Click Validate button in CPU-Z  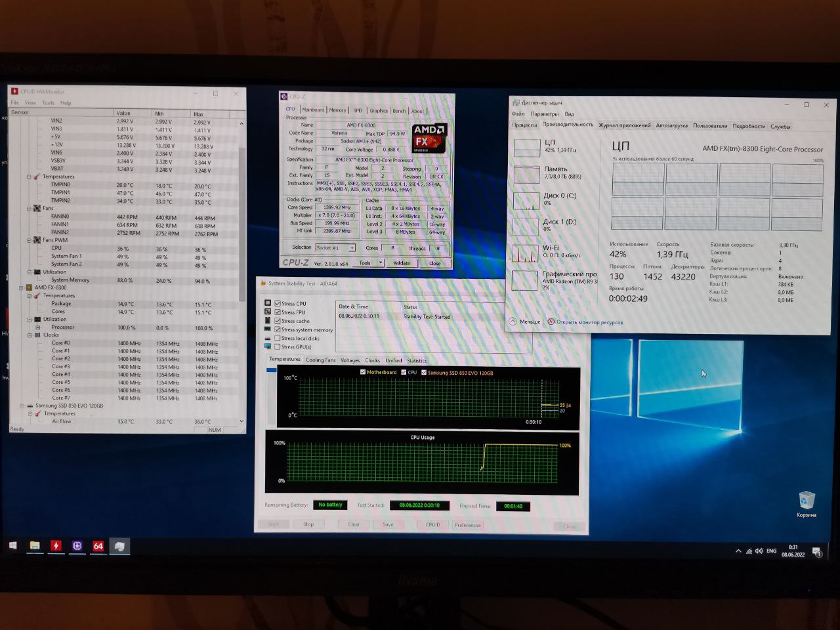[402, 262]
